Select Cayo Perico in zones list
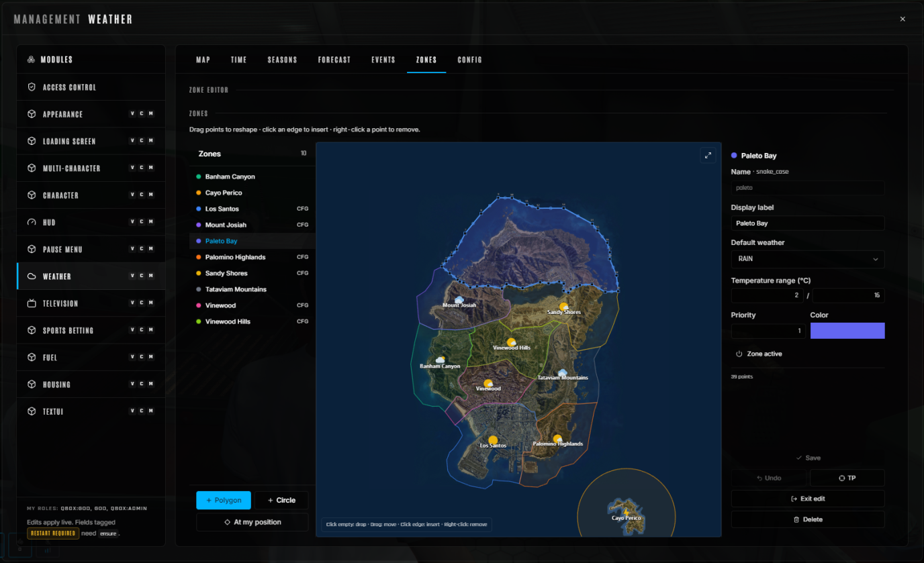The image size is (924, 563). click(252, 193)
